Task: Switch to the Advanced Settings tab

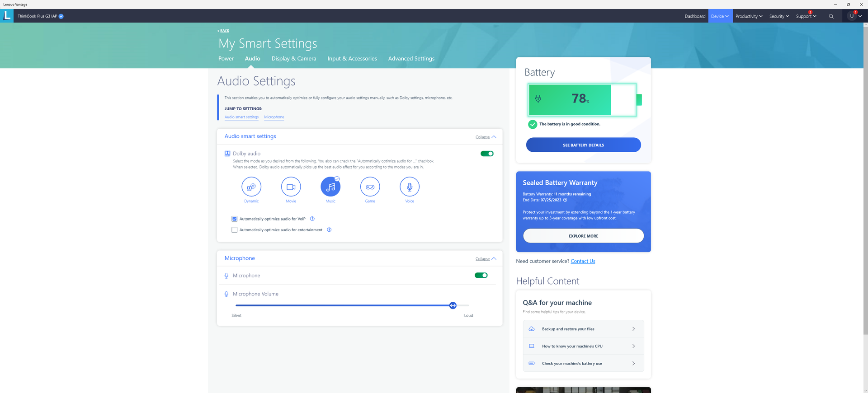Action: click(411, 59)
